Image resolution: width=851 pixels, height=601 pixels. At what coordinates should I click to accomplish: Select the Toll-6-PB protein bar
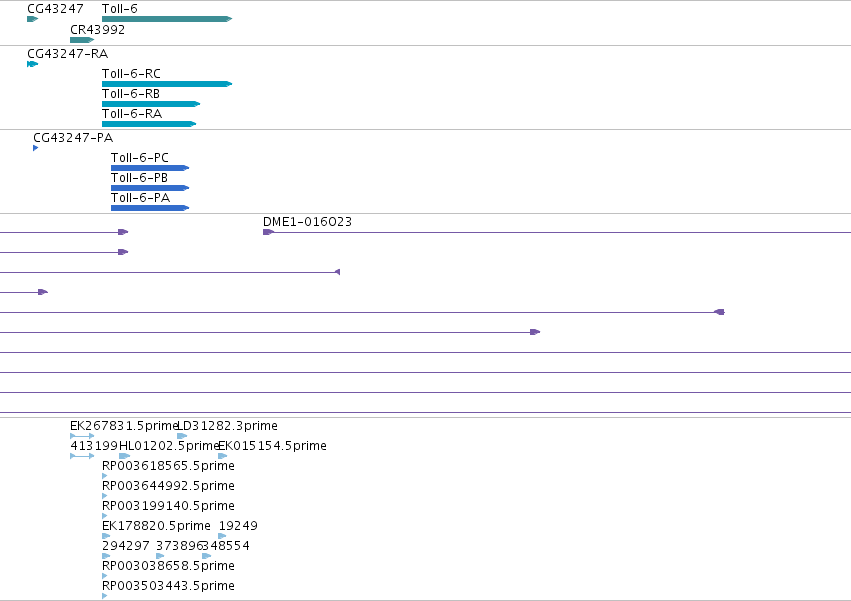click(150, 188)
